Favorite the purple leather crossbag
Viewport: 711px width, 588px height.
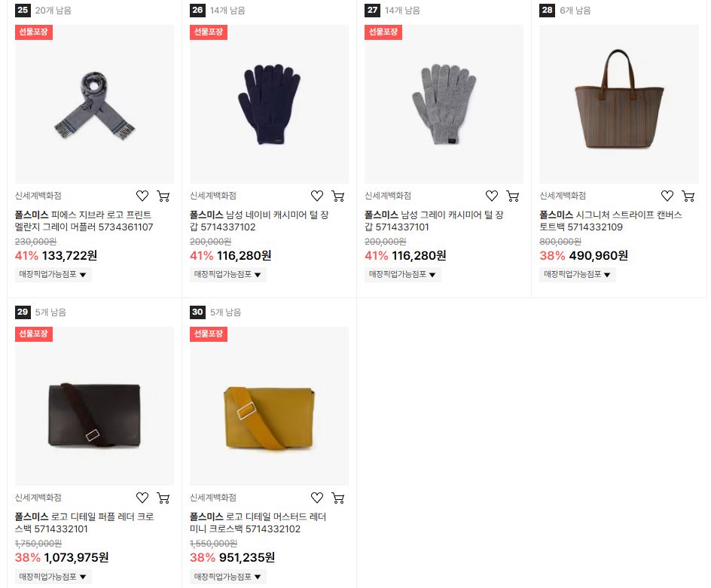(x=142, y=498)
